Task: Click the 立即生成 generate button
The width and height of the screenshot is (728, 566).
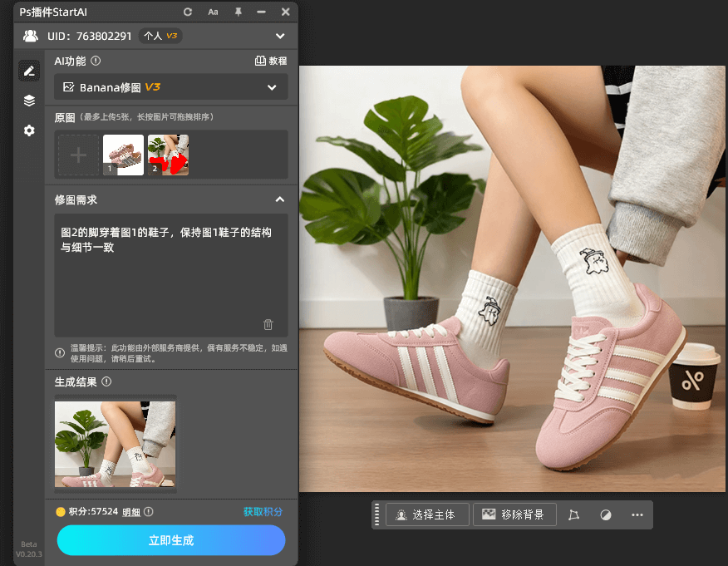Action: click(171, 540)
